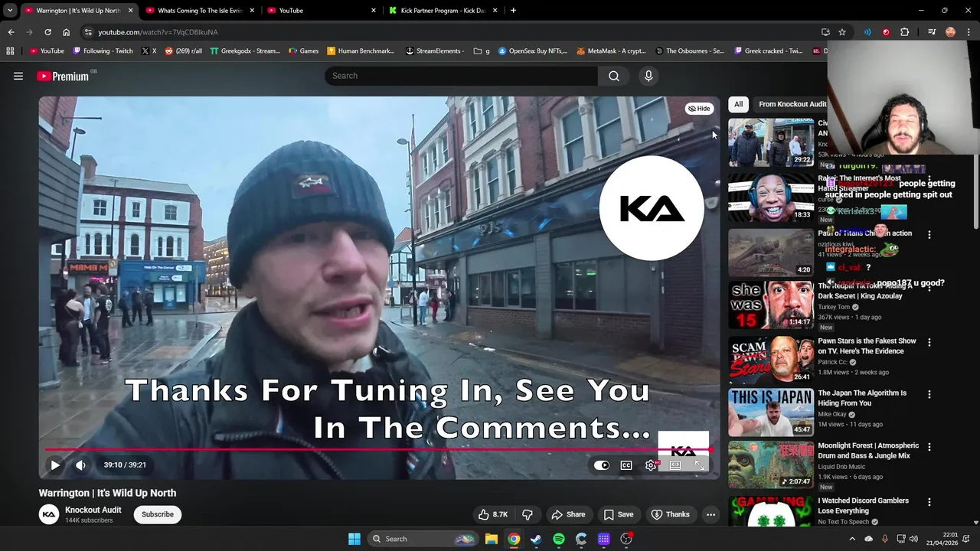
Task: Switch to Whats Coming To The Isle tab
Action: tap(199, 11)
